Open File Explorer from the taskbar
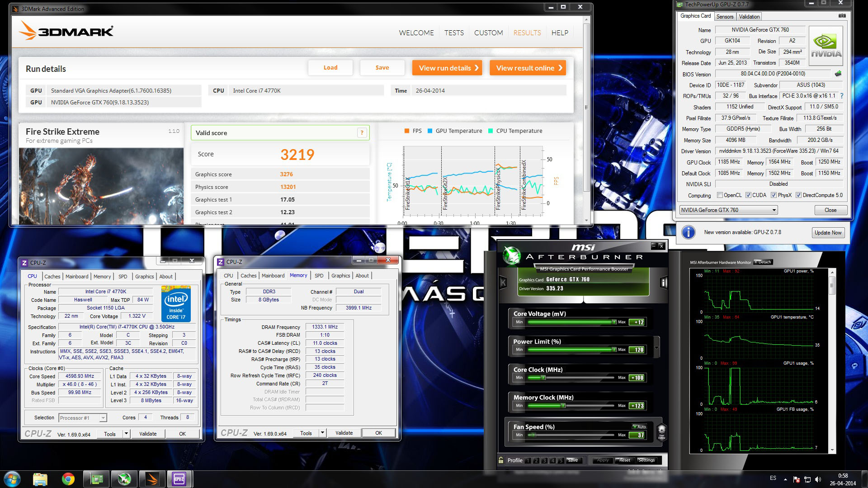Viewport: 868px width, 488px height. (x=40, y=479)
